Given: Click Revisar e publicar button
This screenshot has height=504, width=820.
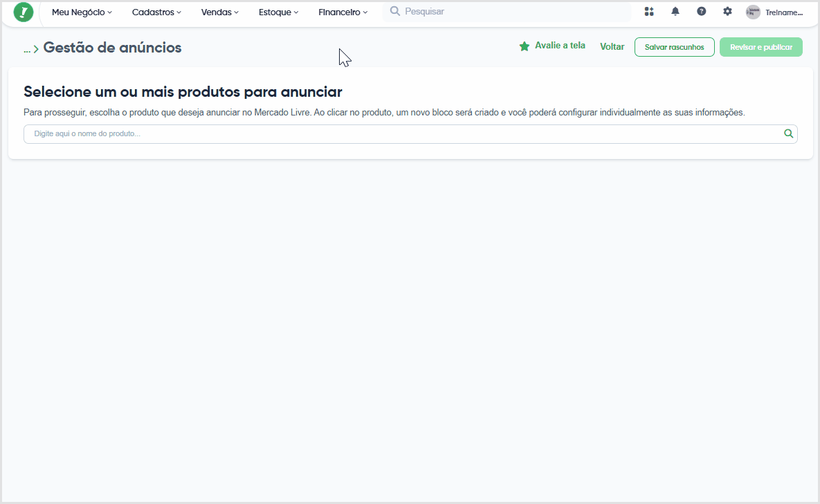Looking at the screenshot, I should tap(761, 47).
